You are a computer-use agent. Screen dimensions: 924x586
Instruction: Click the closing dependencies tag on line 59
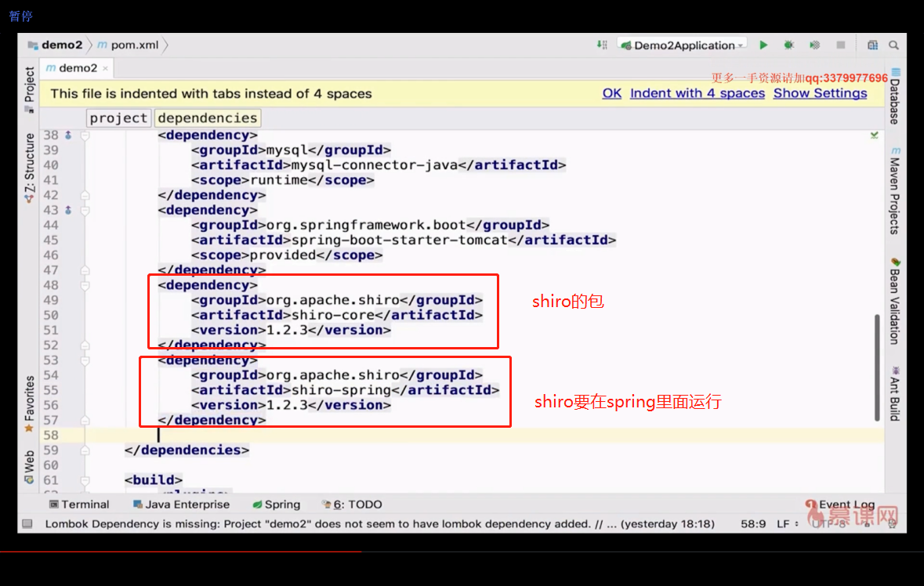[187, 450]
